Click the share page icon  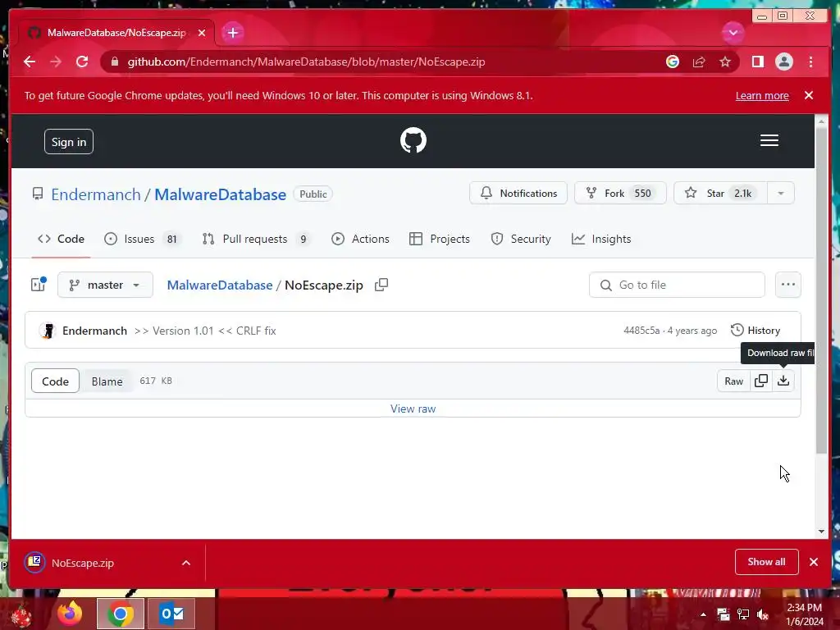(x=699, y=62)
